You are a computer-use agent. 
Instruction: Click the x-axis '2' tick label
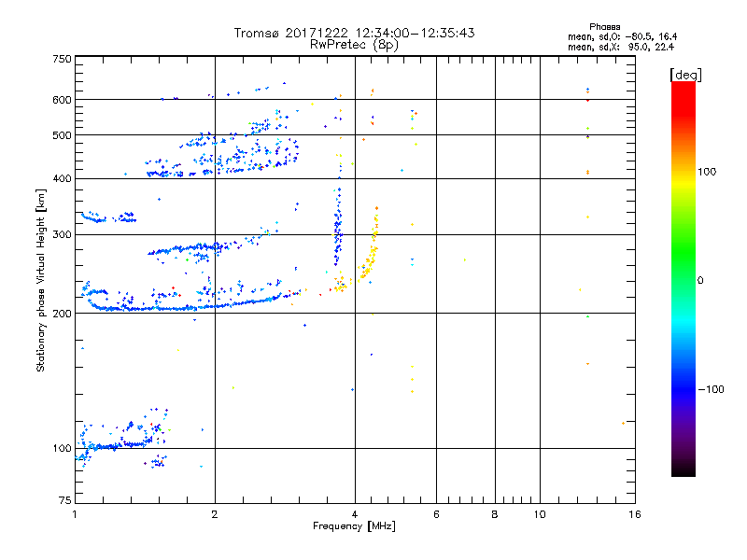tap(215, 514)
